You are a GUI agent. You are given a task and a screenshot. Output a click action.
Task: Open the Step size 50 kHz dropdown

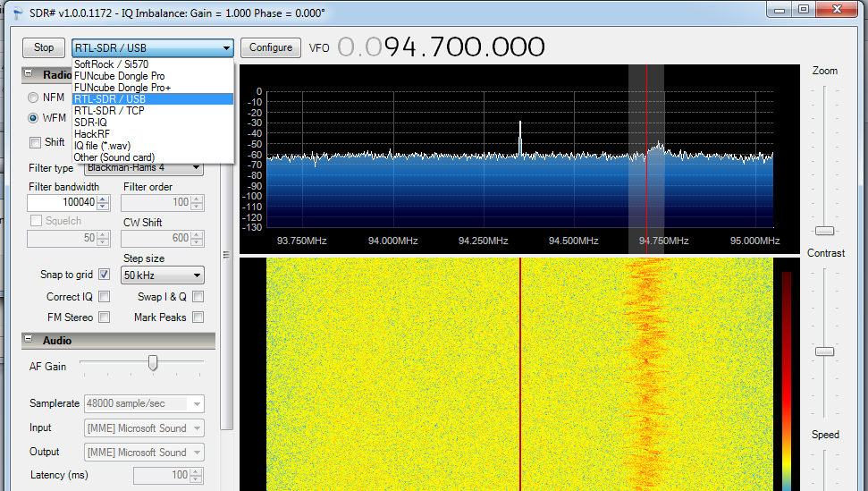click(x=162, y=275)
